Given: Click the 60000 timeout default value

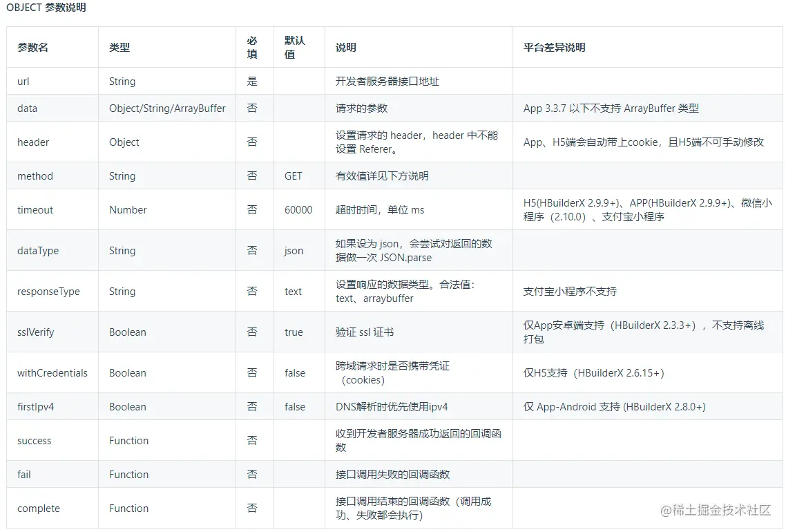Looking at the screenshot, I should tap(298, 209).
